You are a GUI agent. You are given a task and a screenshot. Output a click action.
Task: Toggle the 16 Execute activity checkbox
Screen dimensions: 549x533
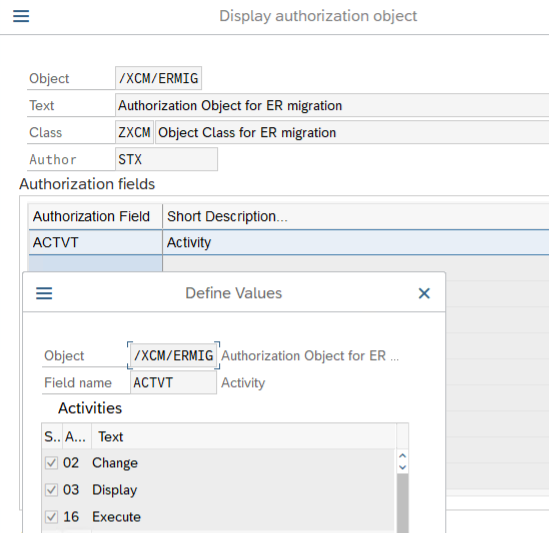(51, 517)
